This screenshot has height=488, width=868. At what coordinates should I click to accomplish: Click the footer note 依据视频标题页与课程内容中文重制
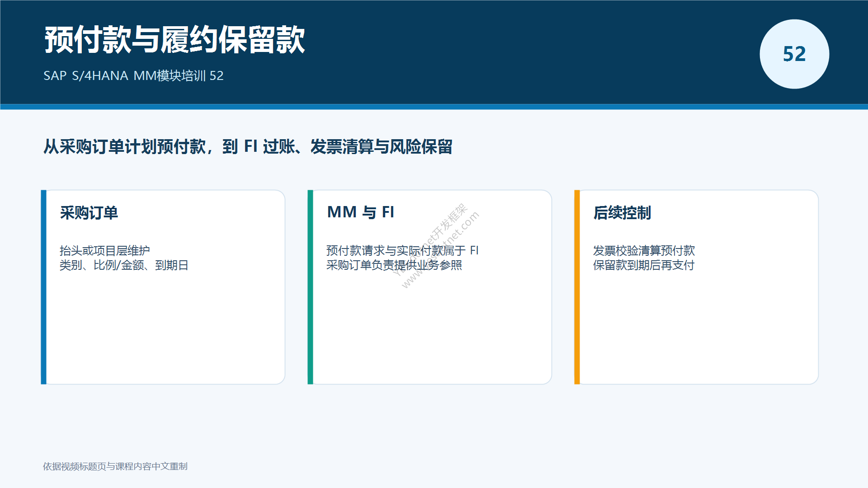tap(115, 466)
